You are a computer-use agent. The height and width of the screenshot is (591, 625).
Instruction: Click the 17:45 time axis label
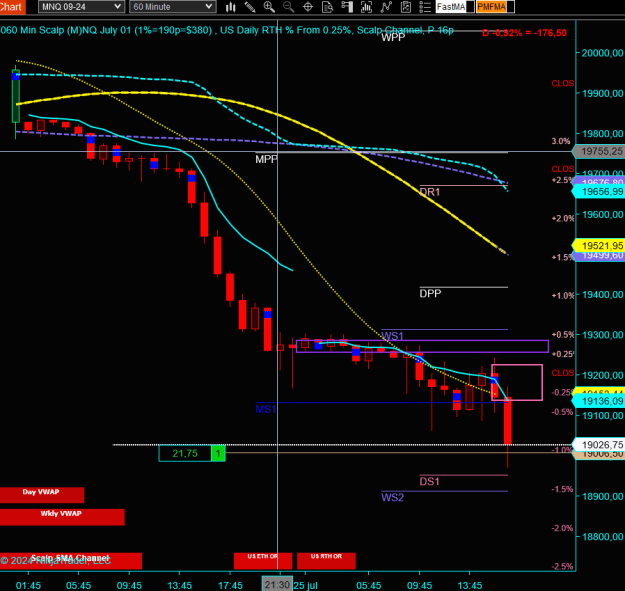pos(230,585)
